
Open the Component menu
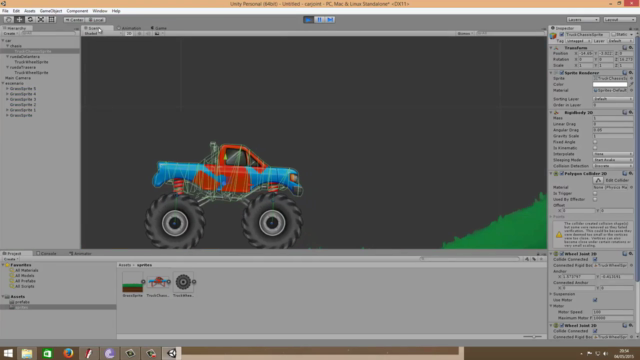[77, 11]
